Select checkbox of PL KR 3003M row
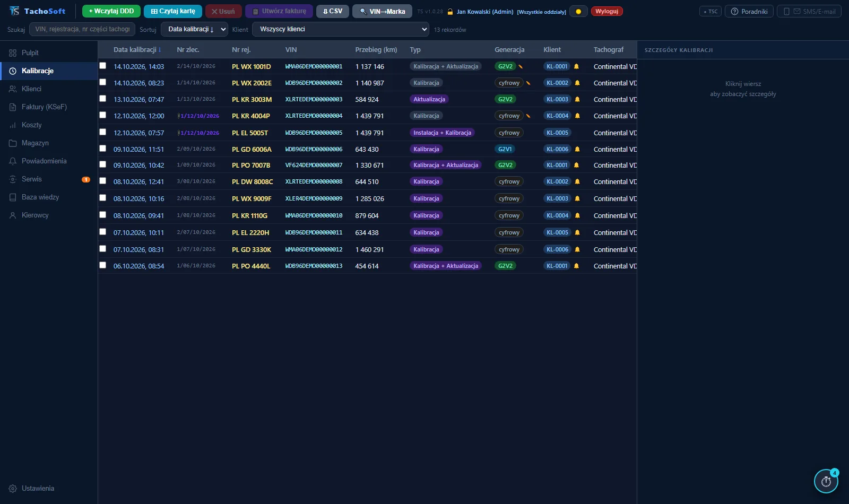The width and height of the screenshot is (849, 504). [x=103, y=99]
